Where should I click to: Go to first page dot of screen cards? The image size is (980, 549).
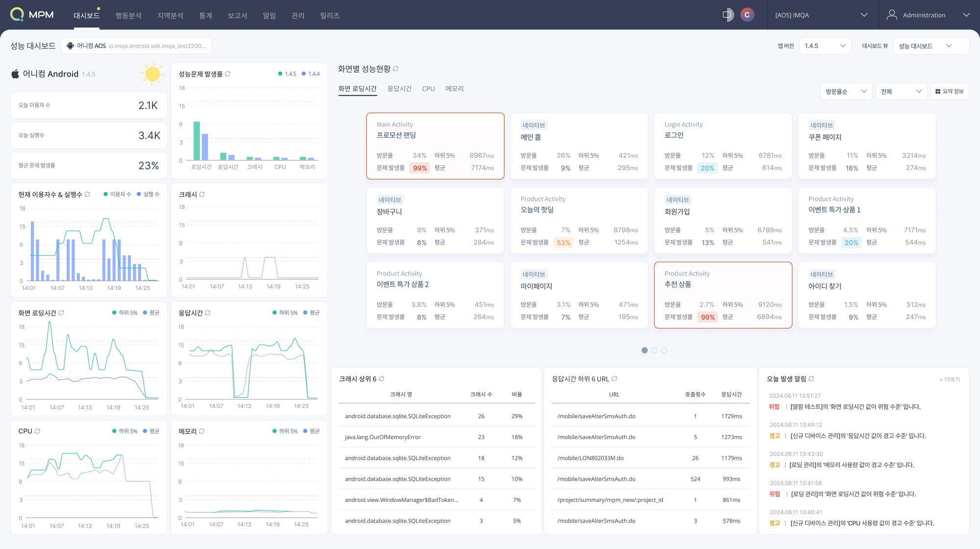(x=645, y=350)
